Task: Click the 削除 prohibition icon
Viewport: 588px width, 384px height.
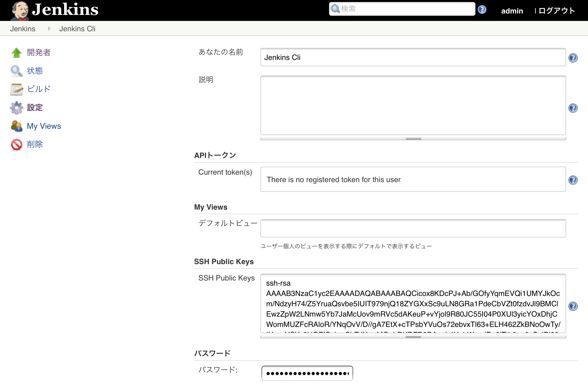Action: (x=16, y=144)
